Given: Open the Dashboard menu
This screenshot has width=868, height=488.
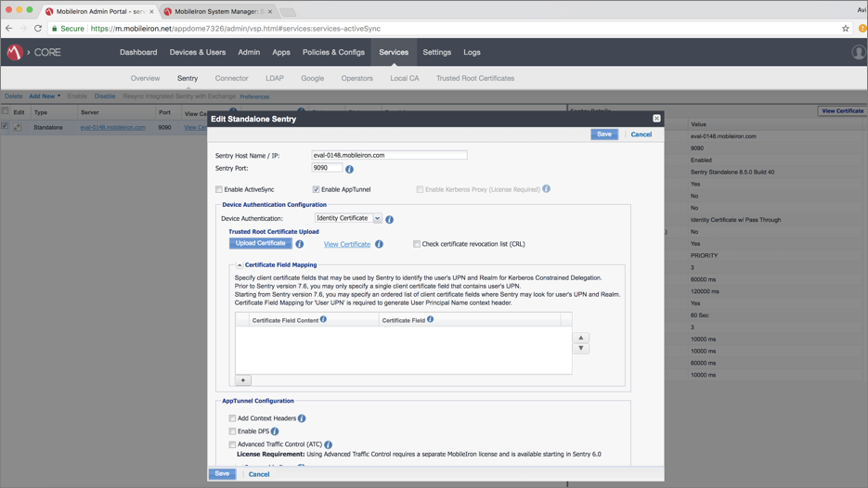Looking at the screenshot, I should tap(138, 52).
